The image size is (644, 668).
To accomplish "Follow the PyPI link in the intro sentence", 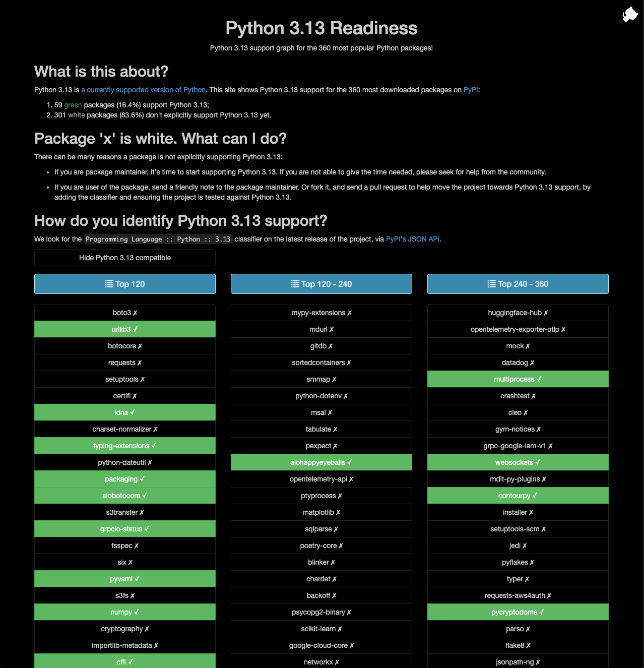I will click(471, 90).
